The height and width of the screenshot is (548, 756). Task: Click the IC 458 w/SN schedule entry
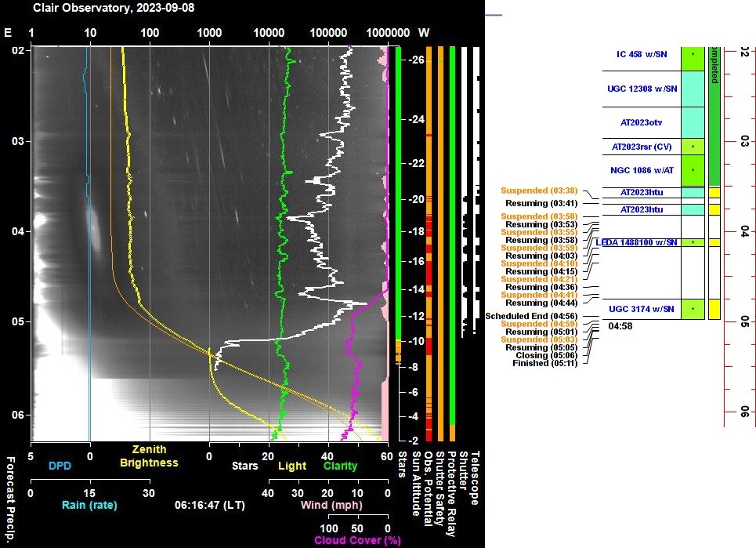click(642, 54)
